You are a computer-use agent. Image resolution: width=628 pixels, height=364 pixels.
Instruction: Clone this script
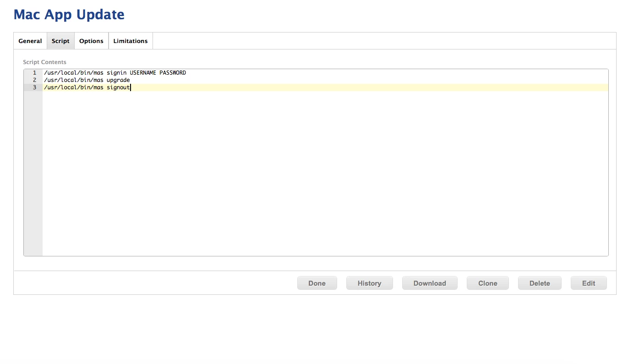coord(487,283)
